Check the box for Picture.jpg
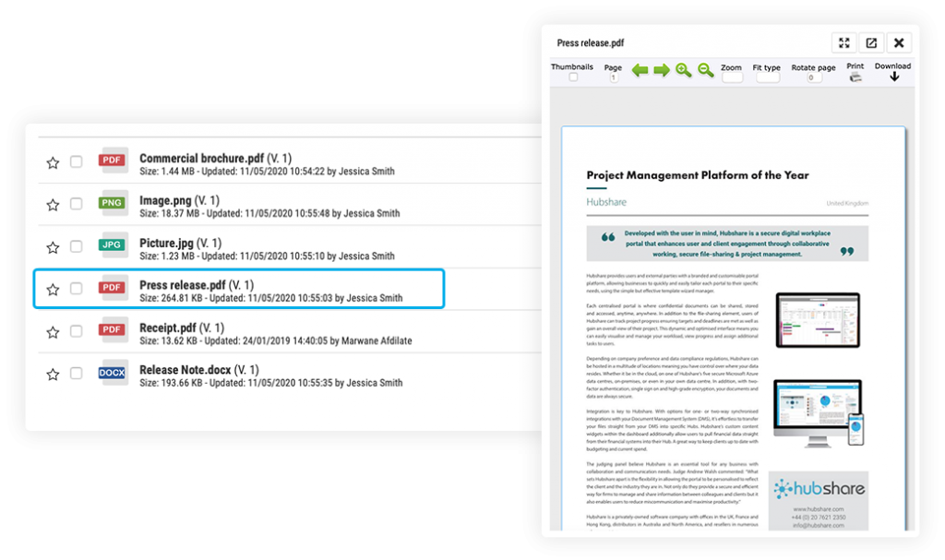Image resolution: width=945 pixels, height=560 pixels. (76, 246)
